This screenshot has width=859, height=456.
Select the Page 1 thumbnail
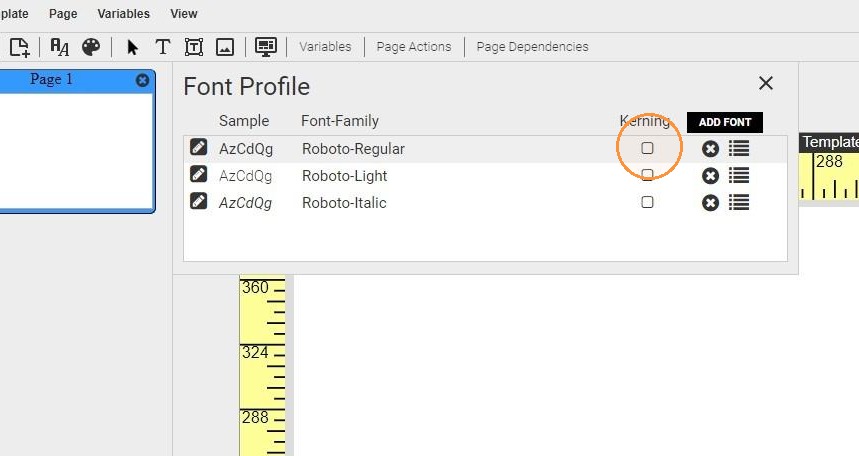pos(76,141)
